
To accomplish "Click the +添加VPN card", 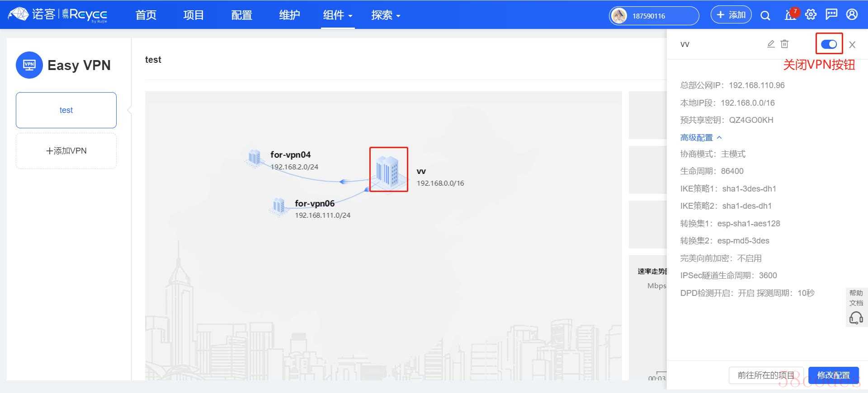I will point(66,151).
